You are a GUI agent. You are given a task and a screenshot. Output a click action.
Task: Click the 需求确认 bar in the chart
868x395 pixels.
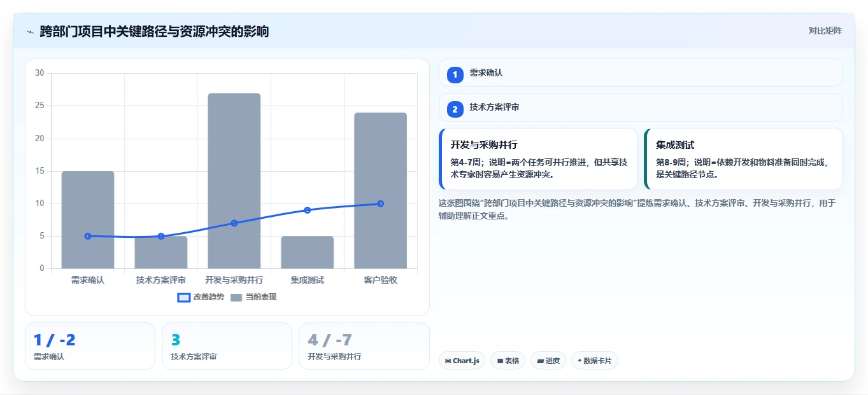(x=88, y=220)
